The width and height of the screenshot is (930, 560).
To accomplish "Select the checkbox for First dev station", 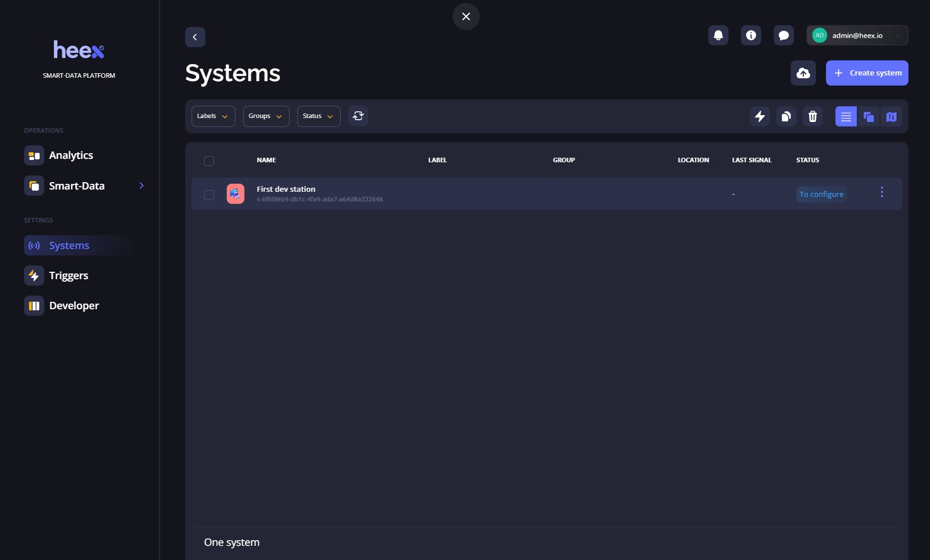I will 208,195.
